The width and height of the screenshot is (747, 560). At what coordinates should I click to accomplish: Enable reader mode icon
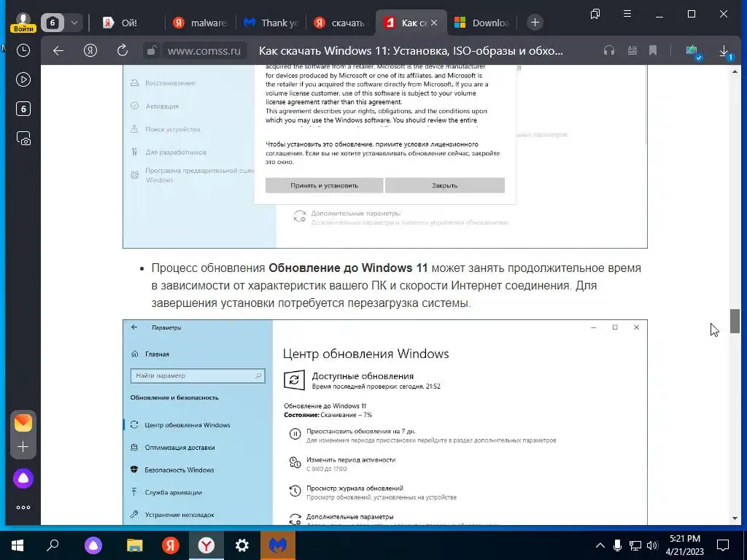click(x=632, y=50)
